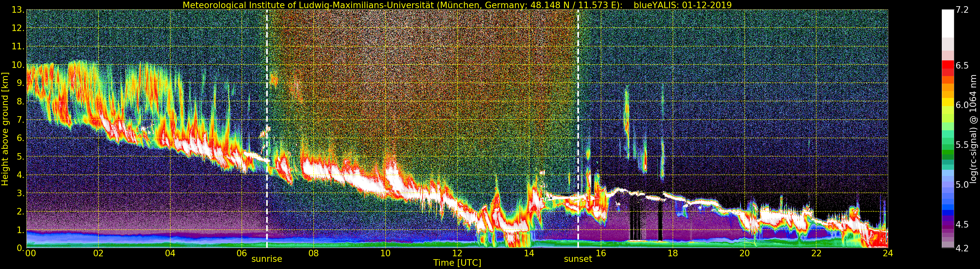Click the "08" time axis tick label

coord(313,253)
